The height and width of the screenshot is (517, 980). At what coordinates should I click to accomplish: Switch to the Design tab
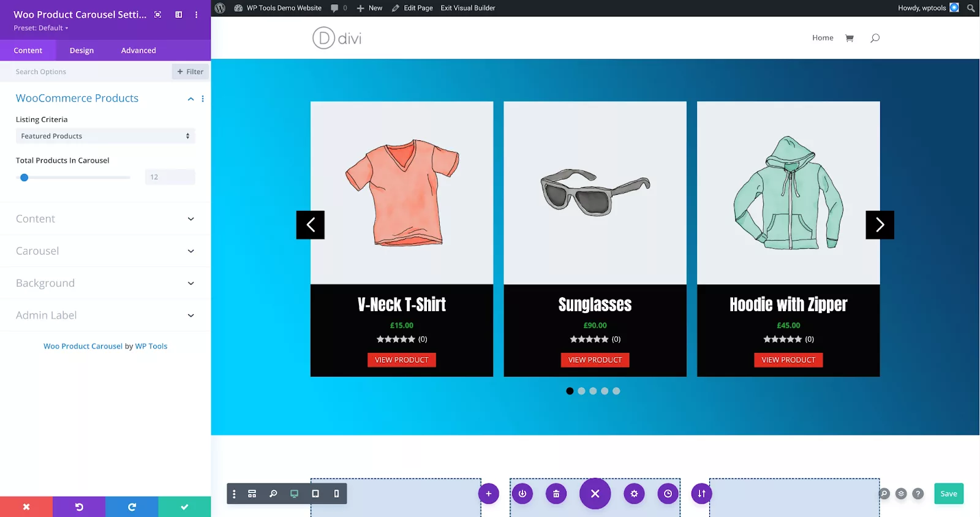(x=81, y=50)
